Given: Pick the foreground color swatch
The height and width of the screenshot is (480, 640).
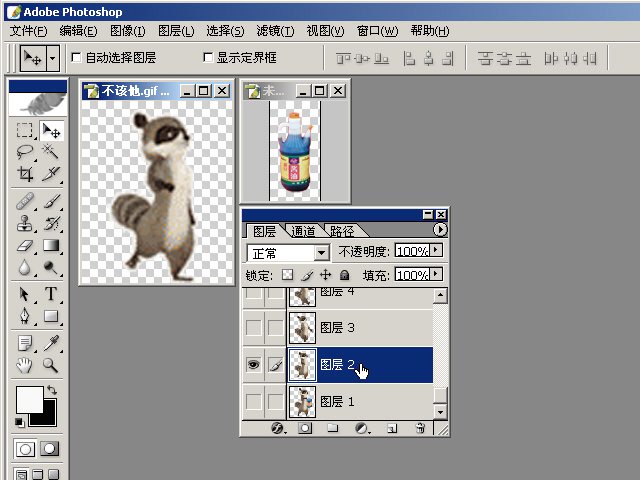Looking at the screenshot, I should click(29, 399).
